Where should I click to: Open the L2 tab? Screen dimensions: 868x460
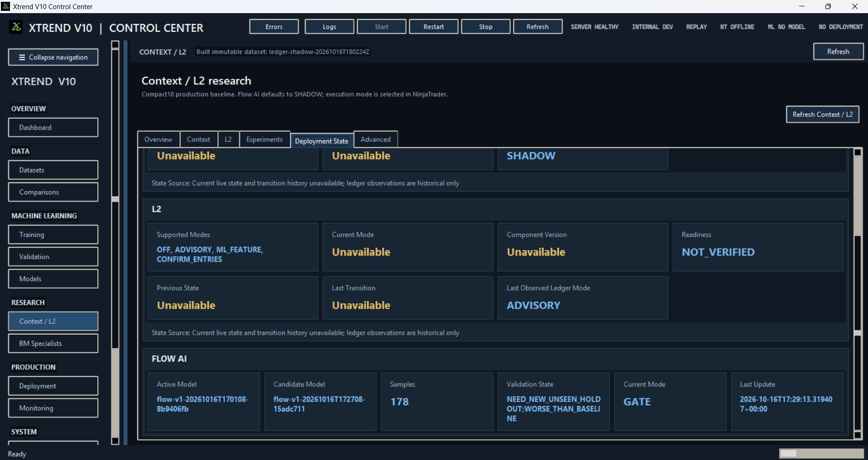[228, 140]
